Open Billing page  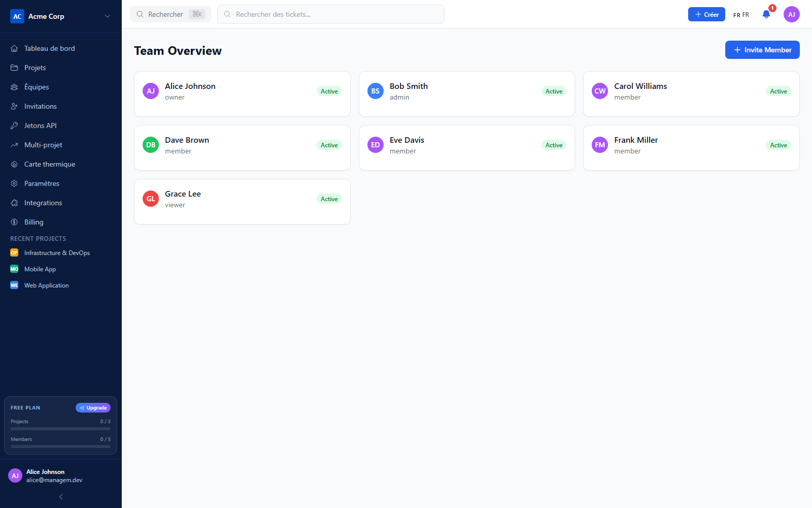tap(61, 222)
